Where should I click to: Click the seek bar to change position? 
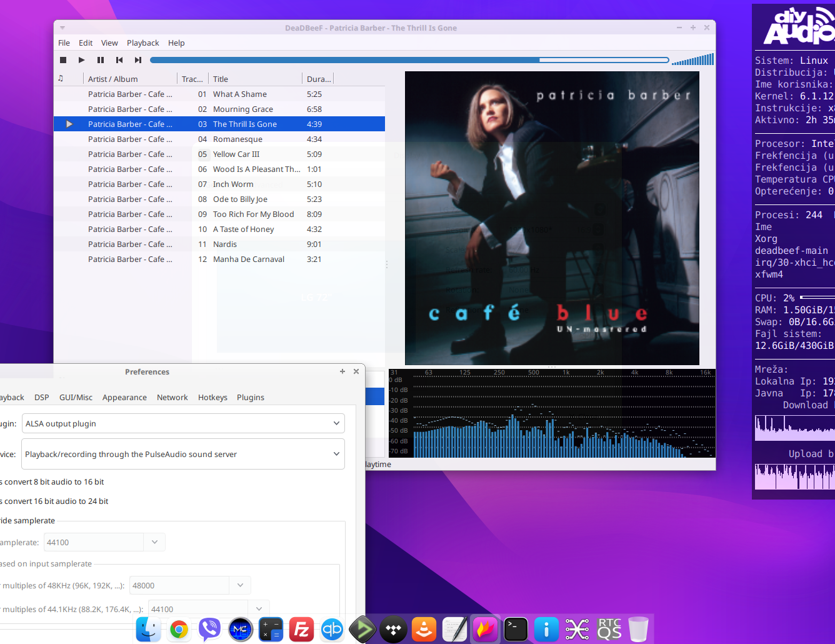click(409, 60)
